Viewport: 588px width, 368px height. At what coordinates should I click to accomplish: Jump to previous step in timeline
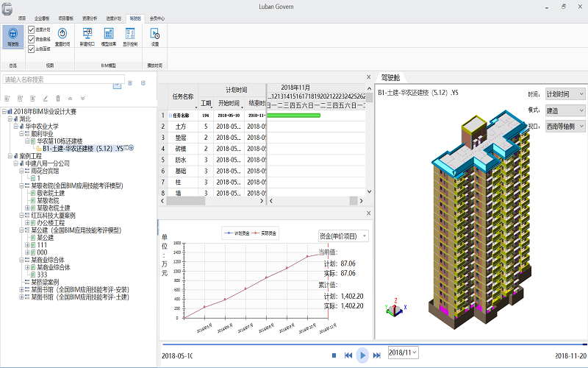click(x=348, y=355)
